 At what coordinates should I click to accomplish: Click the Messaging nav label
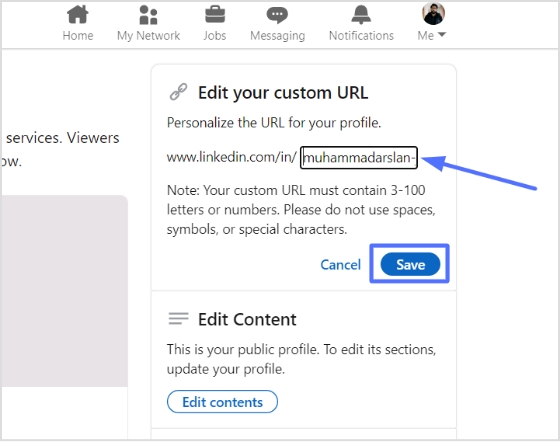point(278,36)
